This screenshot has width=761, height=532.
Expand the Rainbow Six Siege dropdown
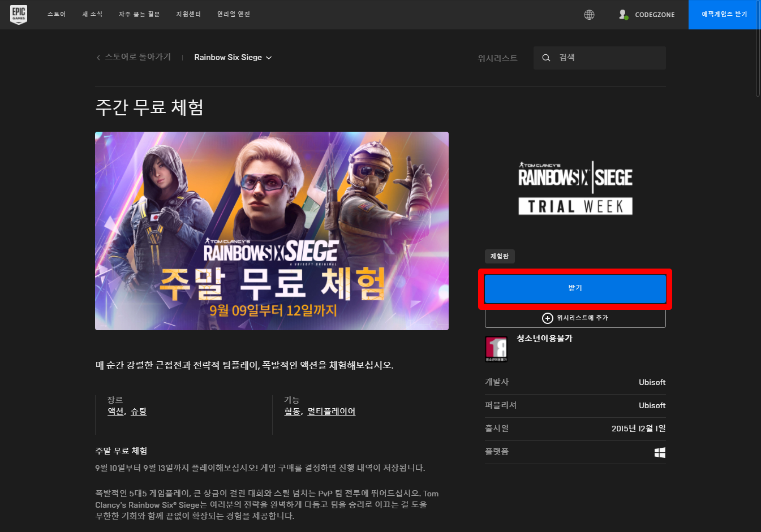click(233, 58)
